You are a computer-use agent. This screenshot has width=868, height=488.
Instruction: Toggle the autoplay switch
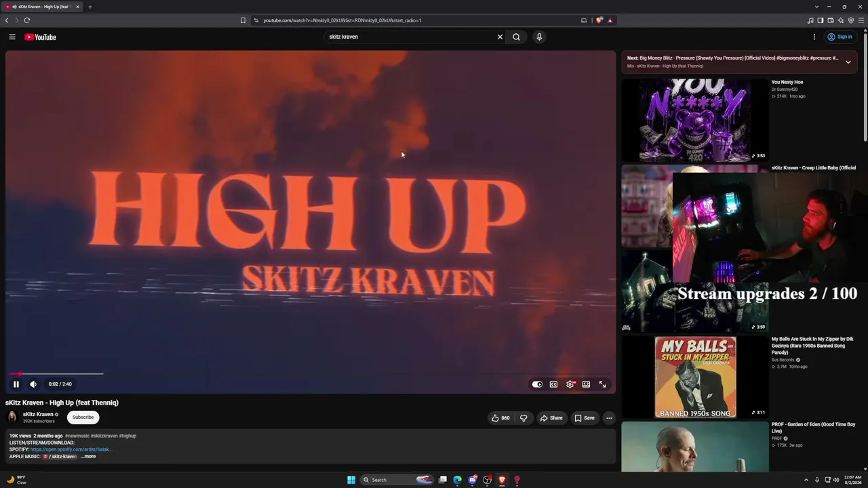(537, 384)
